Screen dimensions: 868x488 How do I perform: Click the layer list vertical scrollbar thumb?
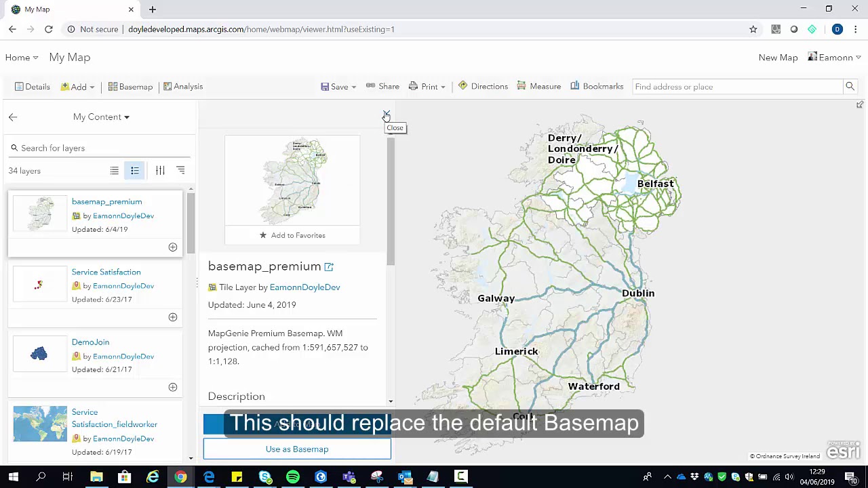point(191,222)
